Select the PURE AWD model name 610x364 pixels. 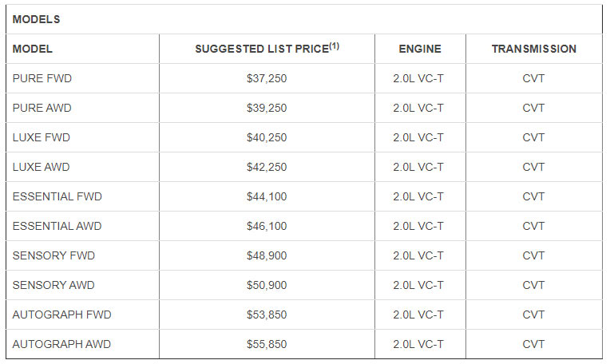pyautogui.click(x=42, y=108)
